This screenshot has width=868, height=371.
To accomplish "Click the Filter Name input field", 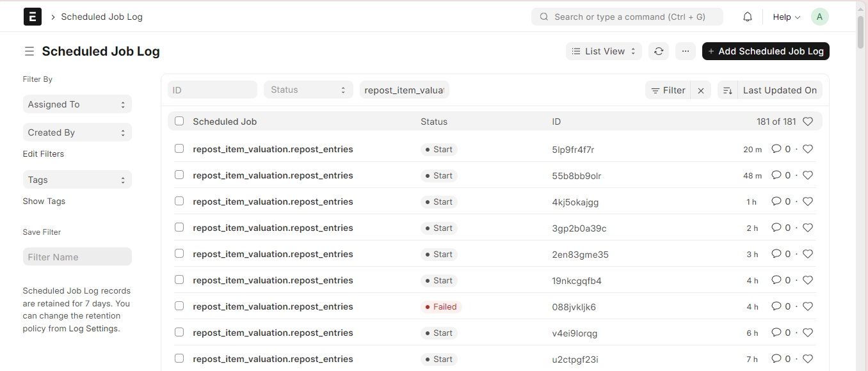I will (77, 257).
